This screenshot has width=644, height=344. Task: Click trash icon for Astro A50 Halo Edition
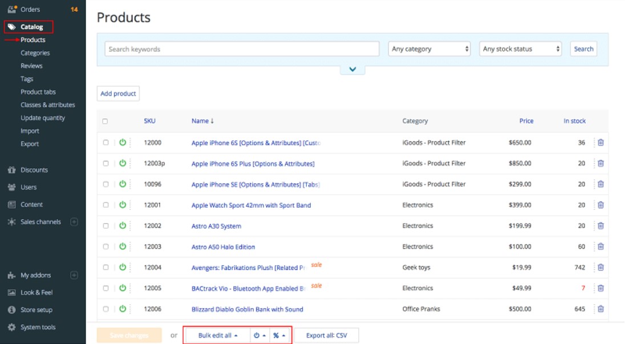601,247
